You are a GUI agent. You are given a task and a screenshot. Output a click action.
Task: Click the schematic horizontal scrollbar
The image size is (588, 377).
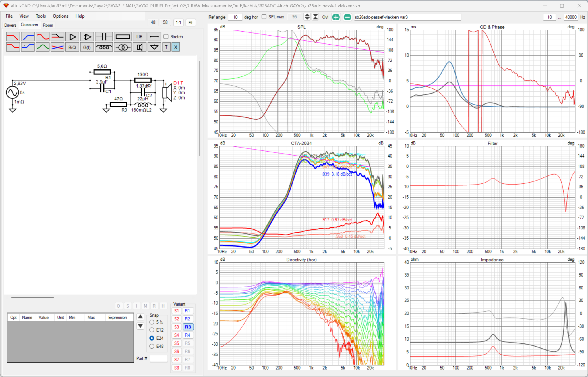coord(32,297)
